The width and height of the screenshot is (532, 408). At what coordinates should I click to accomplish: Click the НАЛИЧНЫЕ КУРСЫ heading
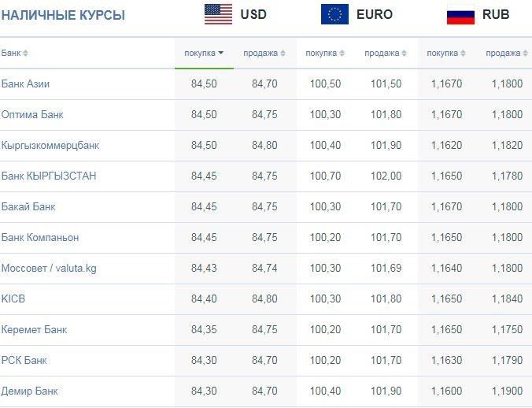click(x=63, y=15)
